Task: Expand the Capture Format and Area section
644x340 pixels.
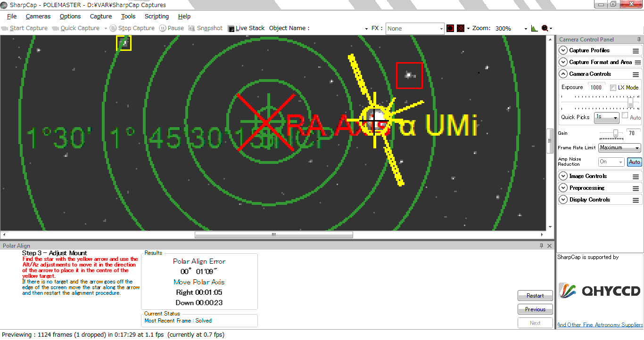Action: coord(563,62)
